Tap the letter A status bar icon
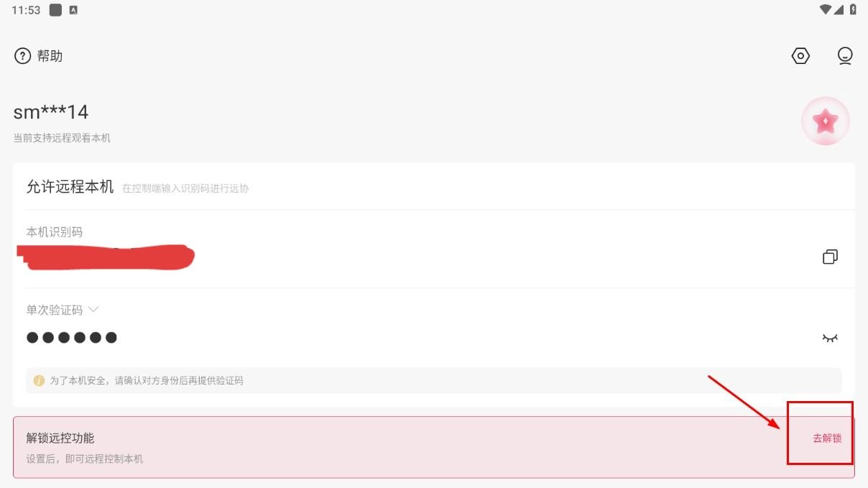 tap(73, 10)
